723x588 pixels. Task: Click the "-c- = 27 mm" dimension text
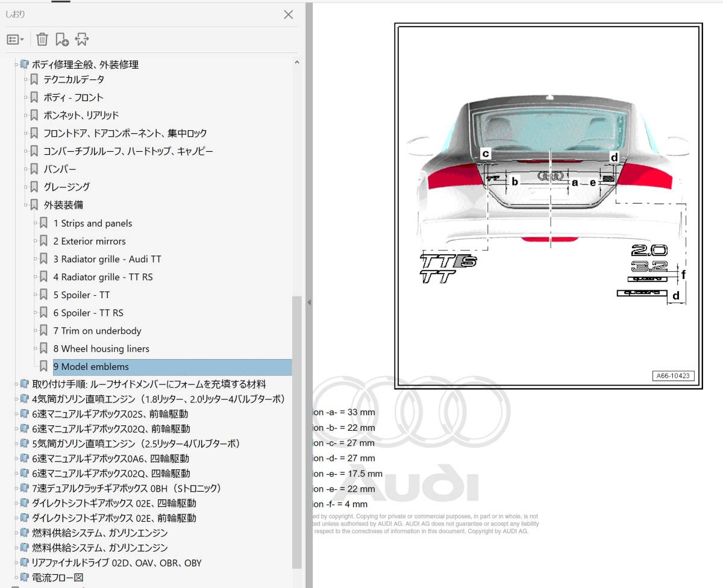[350, 443]
